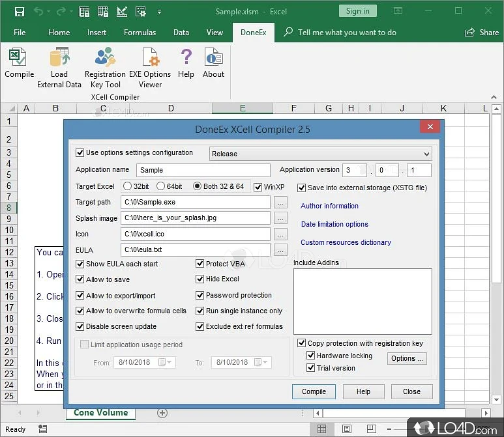The image size is (504, 437).
Task: Click the chart pencil icon in quick access toolbar
Action: coord(122,12)
